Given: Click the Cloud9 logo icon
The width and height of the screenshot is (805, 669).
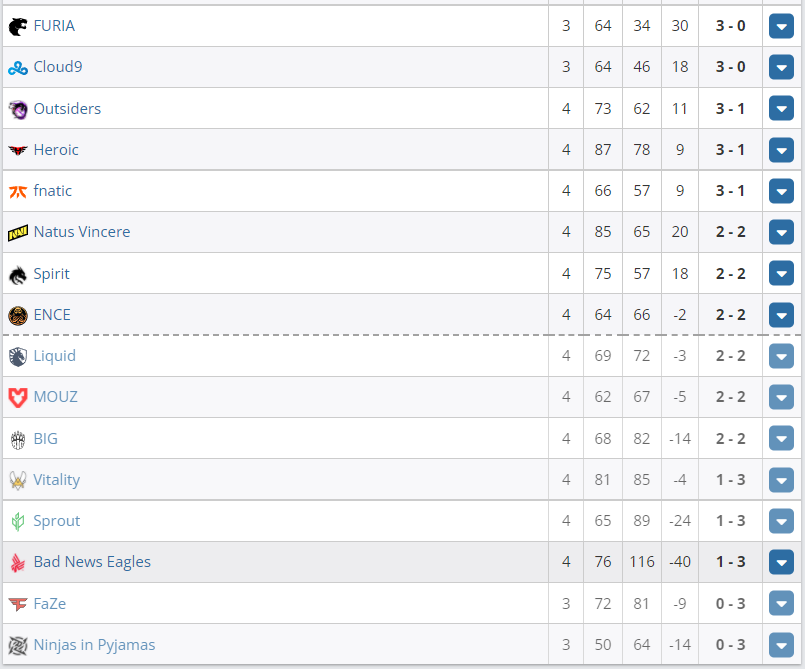Looking at the screenshot, I should coord(17,68).
